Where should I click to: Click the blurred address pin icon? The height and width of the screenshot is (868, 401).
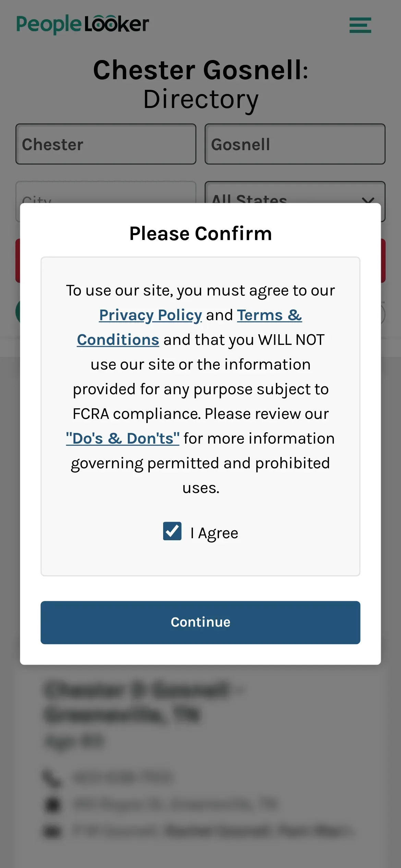tap(53, 804)
